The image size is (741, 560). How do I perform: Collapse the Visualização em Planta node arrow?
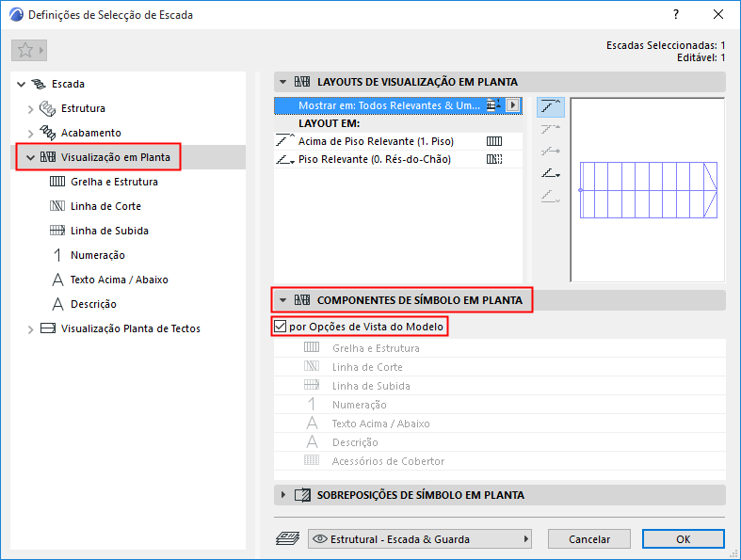click(30, 158)
